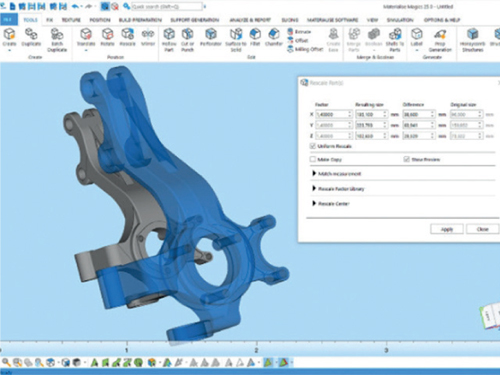Screen dimensions: 500x375
Task: Switch to the Build Preparation tab
Action: click(x=140, y=20)
